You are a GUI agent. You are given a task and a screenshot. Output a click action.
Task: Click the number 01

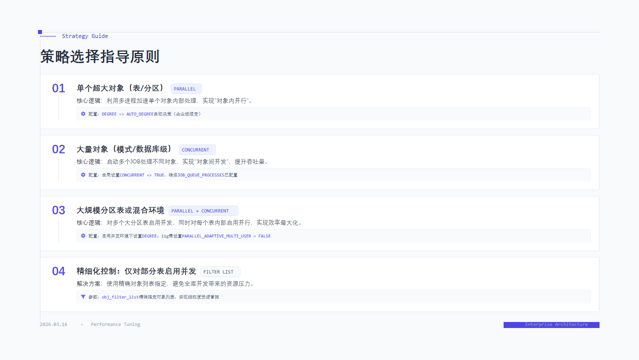[58, 88]
